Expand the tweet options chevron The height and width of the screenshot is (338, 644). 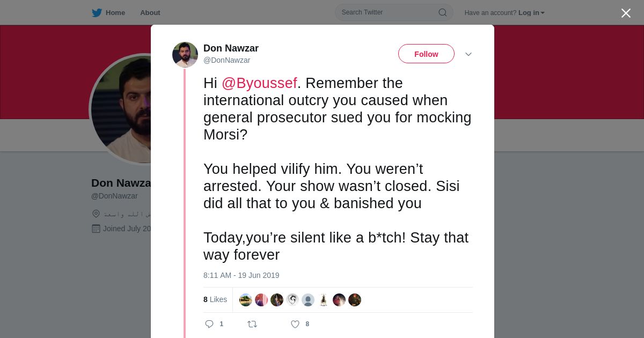coord(469,54)
